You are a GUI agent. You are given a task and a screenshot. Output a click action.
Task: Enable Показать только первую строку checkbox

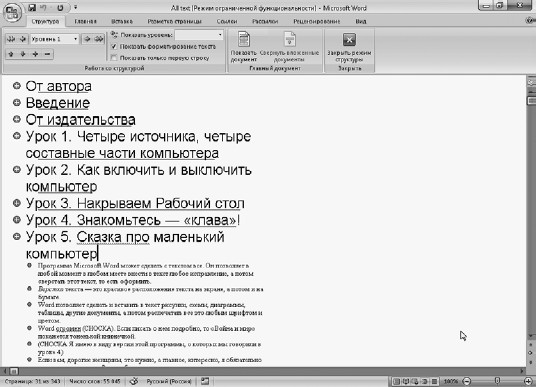point(114,57)
